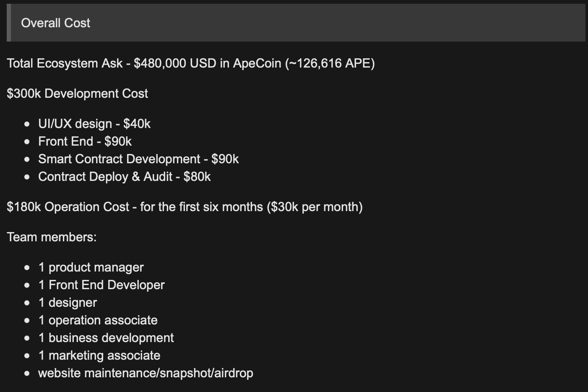
Task: Select the Front End $90k item
Action: pyautogui.click(x=85, y=141)
